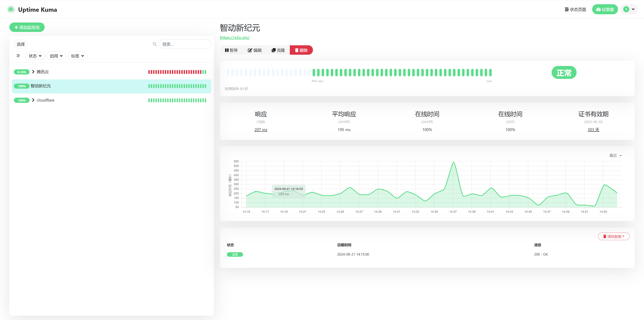Open the 最近 chart range dropdown
The height and width of the screenshot is (320, 644).
coord(615,156)
